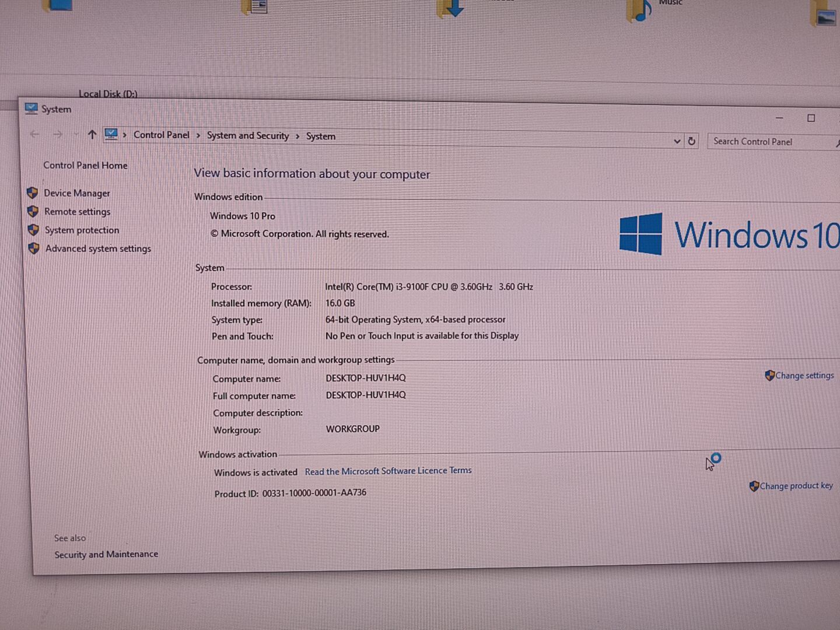Minimize the System window
This screenshot has height=630, width=840.
pos(780,118)
